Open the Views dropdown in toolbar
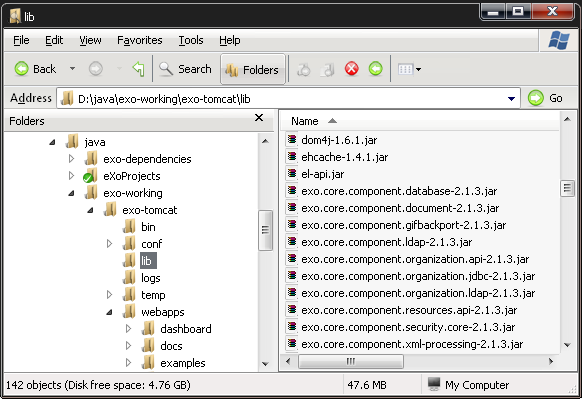Image resolution: width=582 pixels, height=399 pixels. (409, 69)
